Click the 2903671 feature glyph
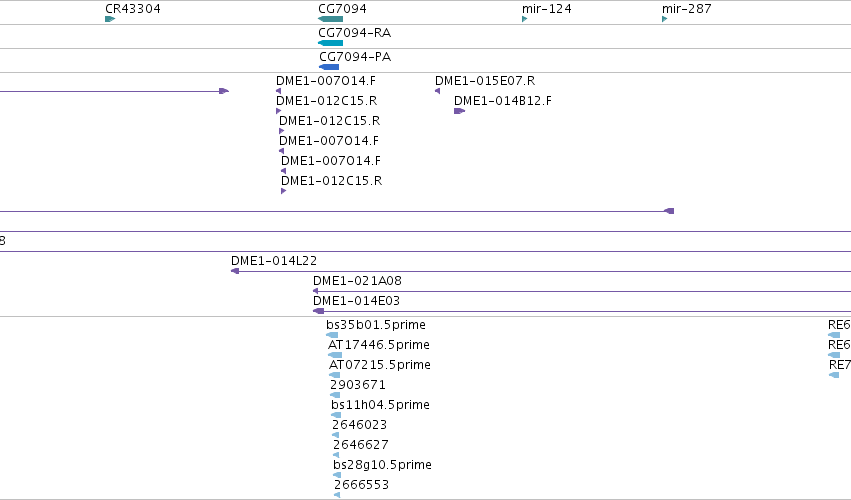Image resolution: width=851 pixels, height=500 pixels. click(335, 395)
